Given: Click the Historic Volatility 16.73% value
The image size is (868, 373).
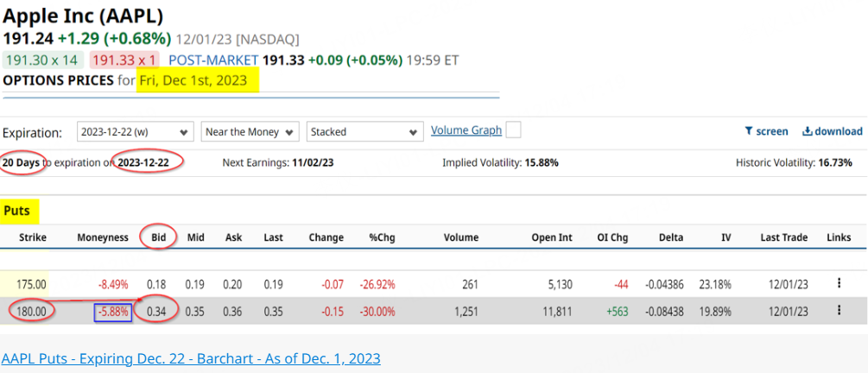Looking at the screenshot, I should coord(833,162).
